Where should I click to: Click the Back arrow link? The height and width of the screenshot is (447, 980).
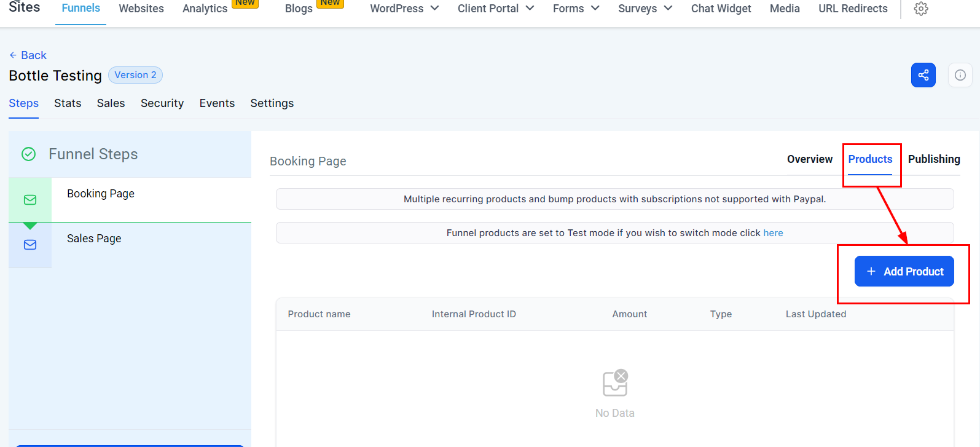pos(28,55)
